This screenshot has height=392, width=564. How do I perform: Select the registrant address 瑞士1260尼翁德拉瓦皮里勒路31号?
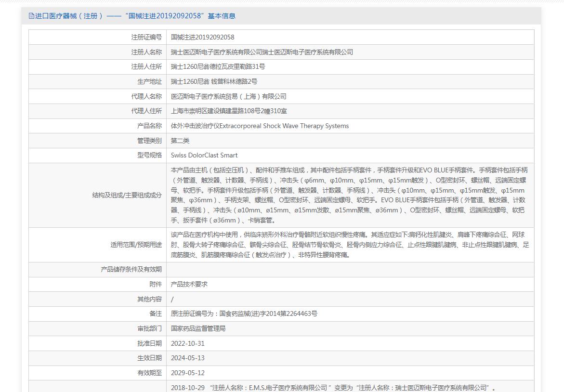218,67
